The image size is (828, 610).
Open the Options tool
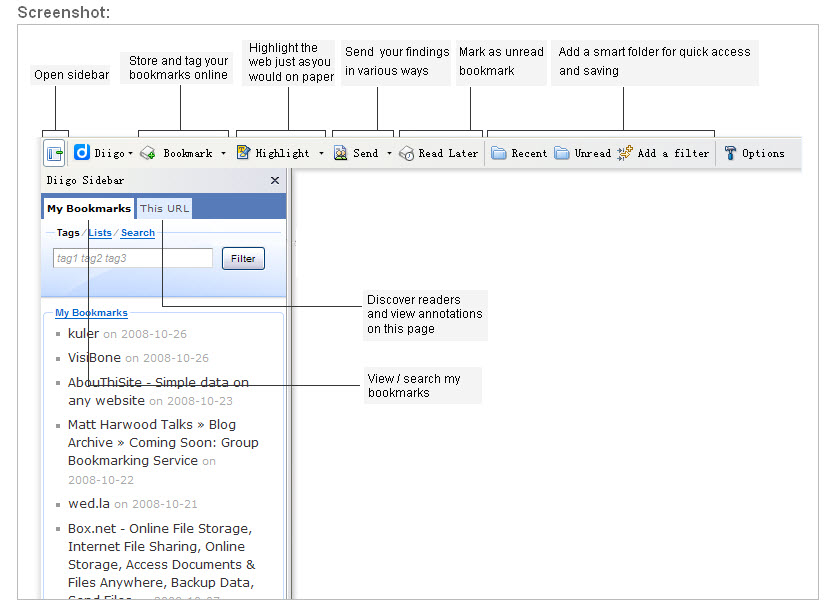coord(730,154)
